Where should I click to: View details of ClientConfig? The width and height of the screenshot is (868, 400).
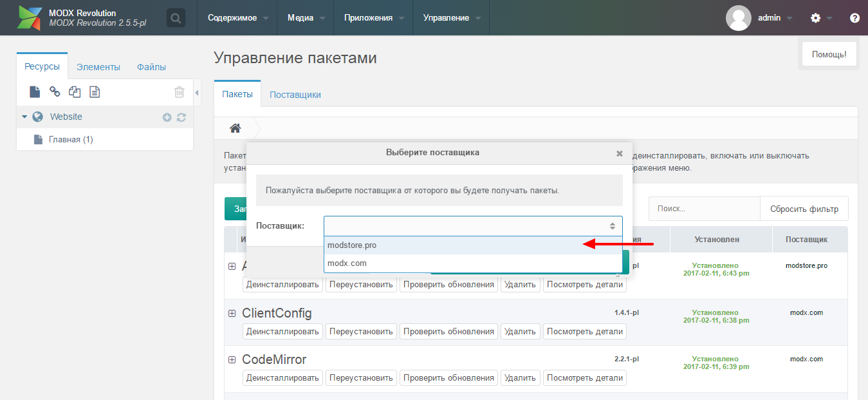click(x=585, y=331)
